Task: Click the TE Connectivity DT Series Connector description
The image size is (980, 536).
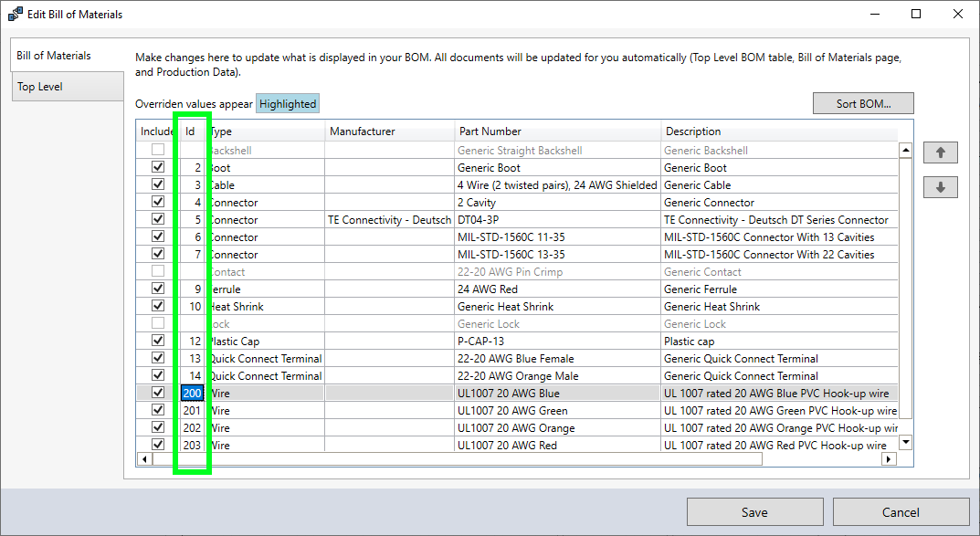Action: click(779, 220)
